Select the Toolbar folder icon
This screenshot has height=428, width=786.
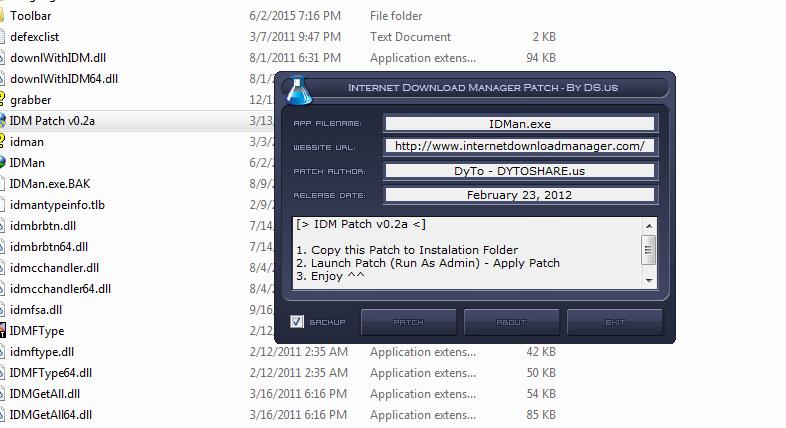coord(2,16)
